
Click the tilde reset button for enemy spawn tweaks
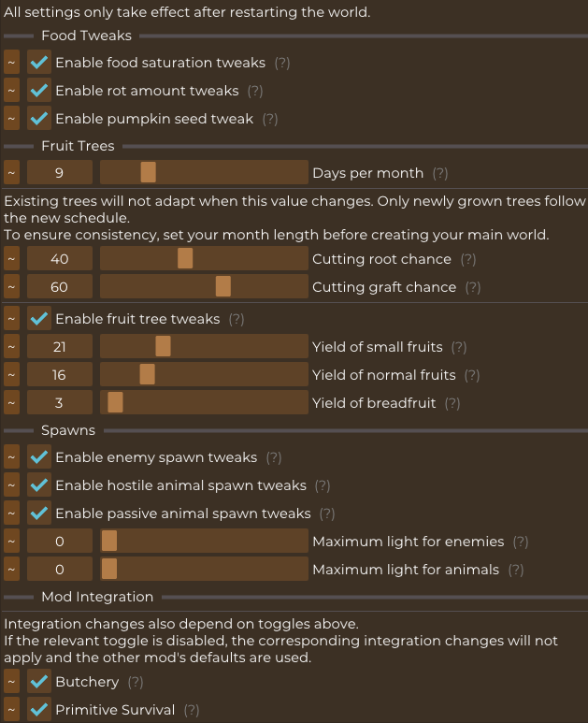11,457
